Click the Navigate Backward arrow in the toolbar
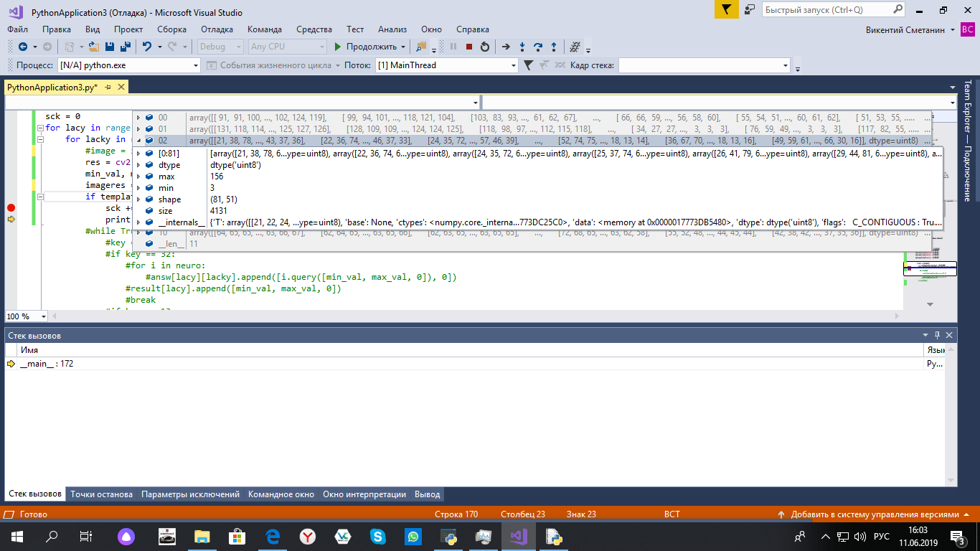The image size is (980, 551). point(22,47)
